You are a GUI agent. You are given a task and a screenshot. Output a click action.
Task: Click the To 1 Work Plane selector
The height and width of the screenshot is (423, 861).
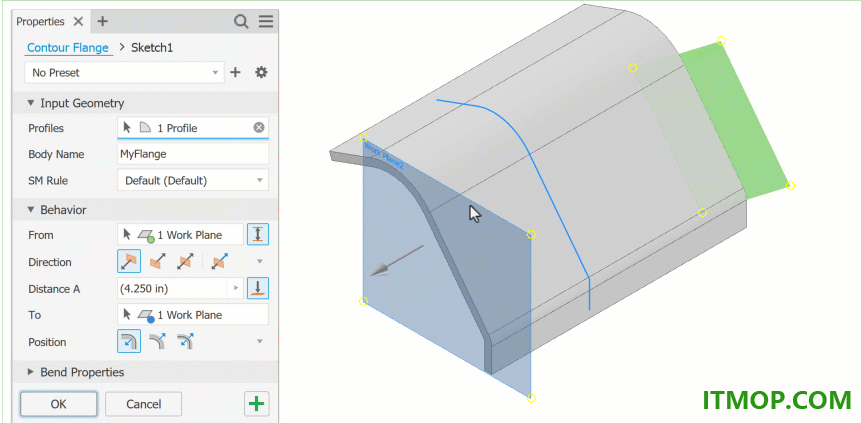point(193,315)
